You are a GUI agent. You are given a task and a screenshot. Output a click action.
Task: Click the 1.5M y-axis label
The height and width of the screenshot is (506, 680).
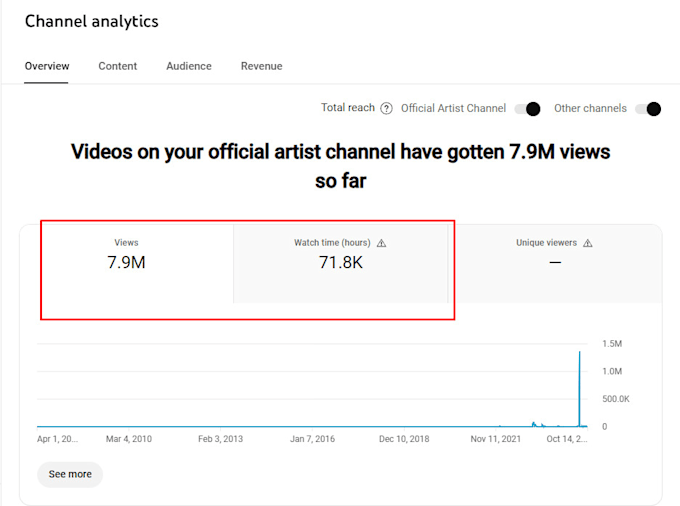[x=612, y=344]
